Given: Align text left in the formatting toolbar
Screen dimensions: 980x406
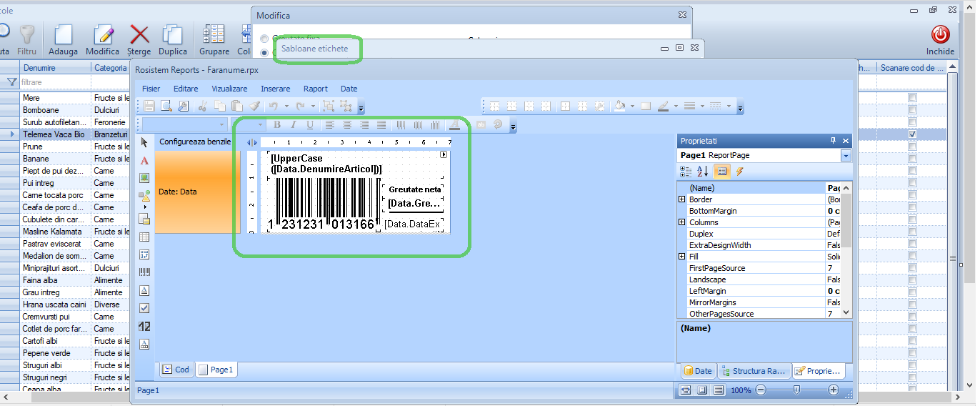Looking at the screenshot, I should pyautogui.click(x=330, y=124).
